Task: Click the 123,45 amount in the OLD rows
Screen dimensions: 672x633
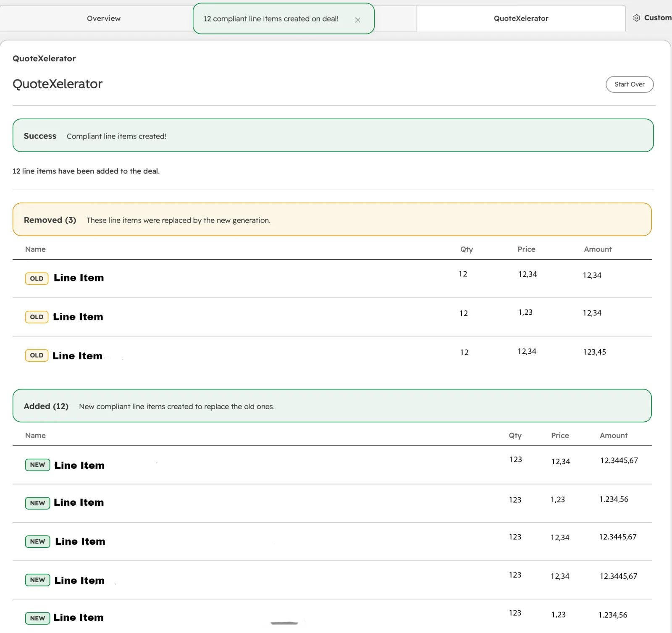Action: [x=594, y=352]
